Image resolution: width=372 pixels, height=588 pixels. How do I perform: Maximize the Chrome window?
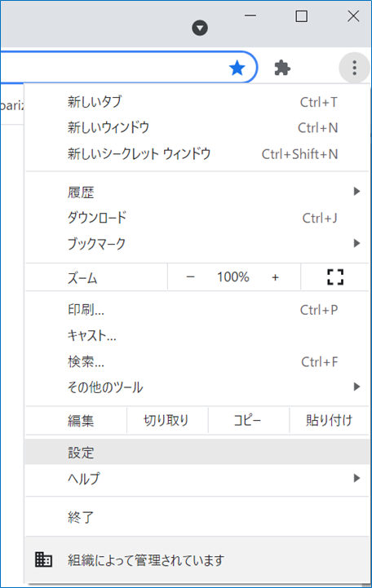tap(302, 16)
